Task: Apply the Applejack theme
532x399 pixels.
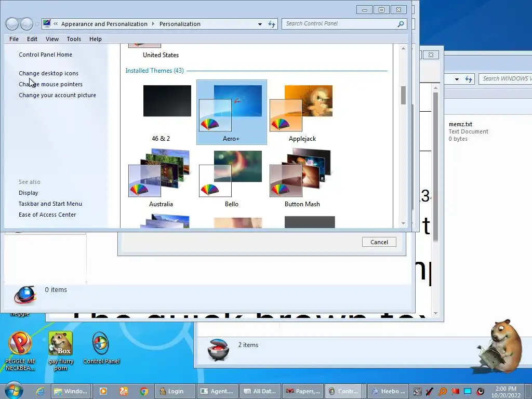Action: (302, 112)
